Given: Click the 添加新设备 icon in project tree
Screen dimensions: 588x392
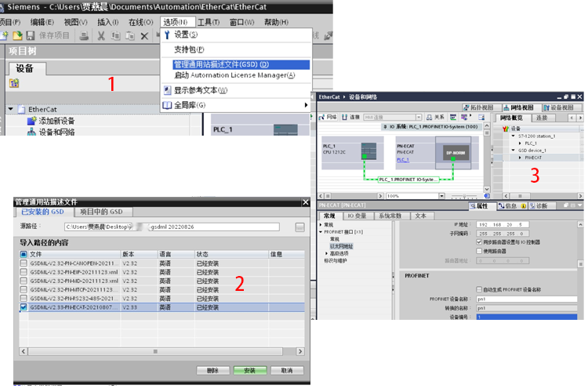Looking at the screenshot, I should point(31,121).
